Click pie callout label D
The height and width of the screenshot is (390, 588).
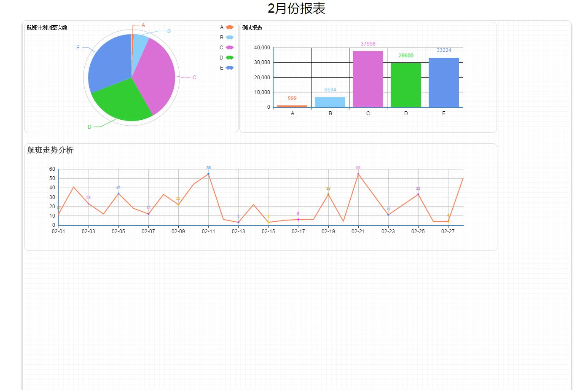(x=89, y=127)
